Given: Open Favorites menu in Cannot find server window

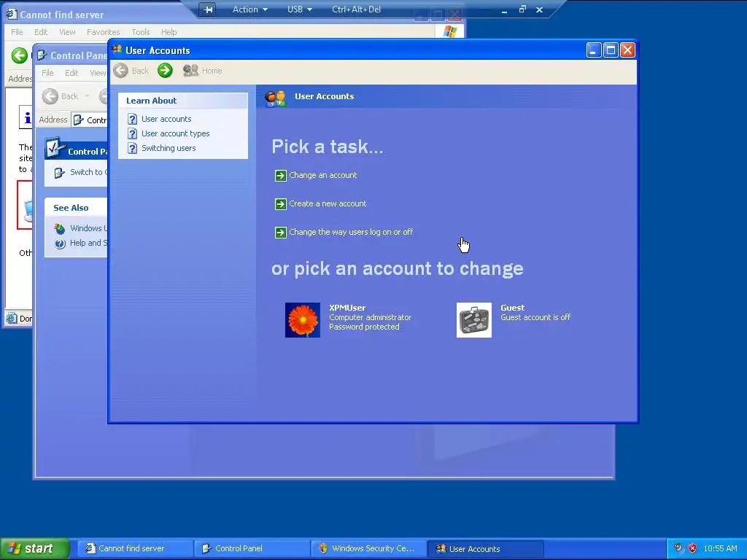Looking at the screenshot, I should [104, 32].
